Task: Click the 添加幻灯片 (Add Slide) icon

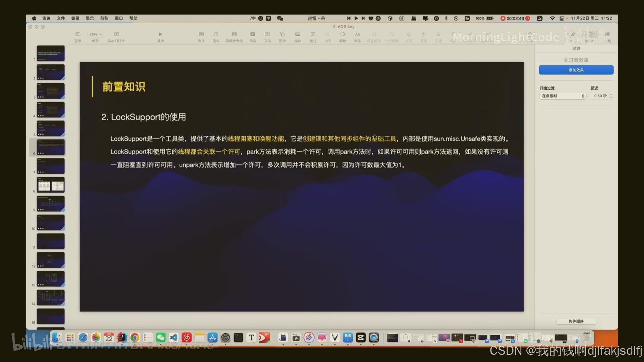Action: pos(117,34)
